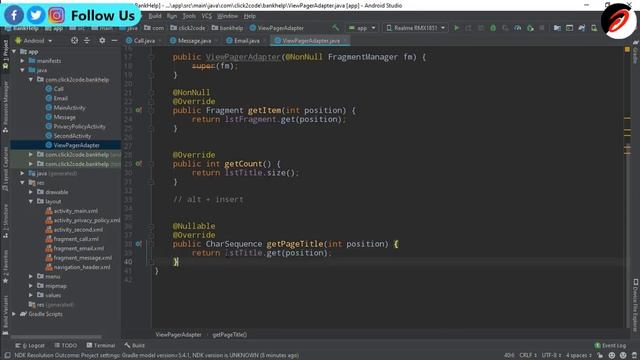640x360 pixels.
Task: Open the Tools menu
Action: click(x=189, y=16)
